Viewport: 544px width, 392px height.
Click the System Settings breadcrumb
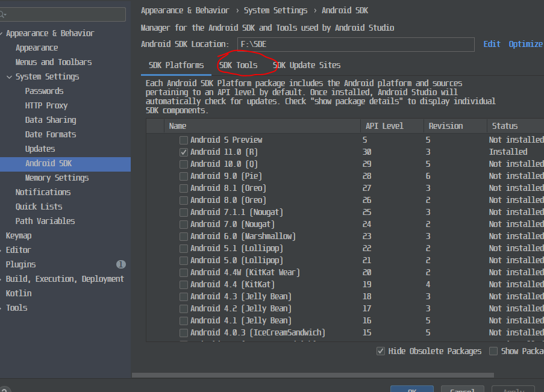(x=275, y=10)
